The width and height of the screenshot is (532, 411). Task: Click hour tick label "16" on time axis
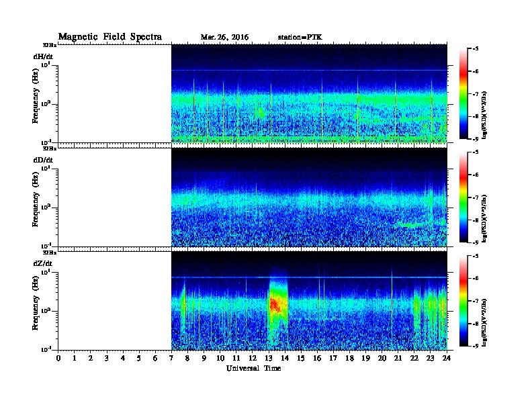click(x=317, y=359)
